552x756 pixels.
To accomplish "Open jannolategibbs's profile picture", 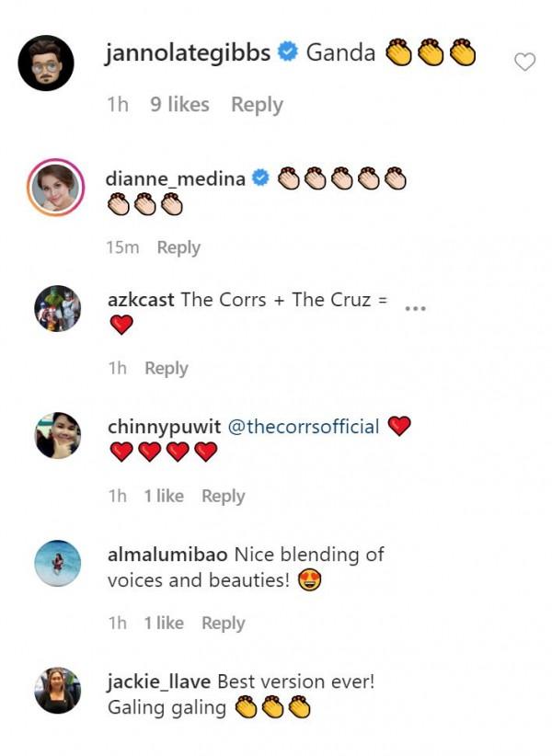I will point(46,63).
